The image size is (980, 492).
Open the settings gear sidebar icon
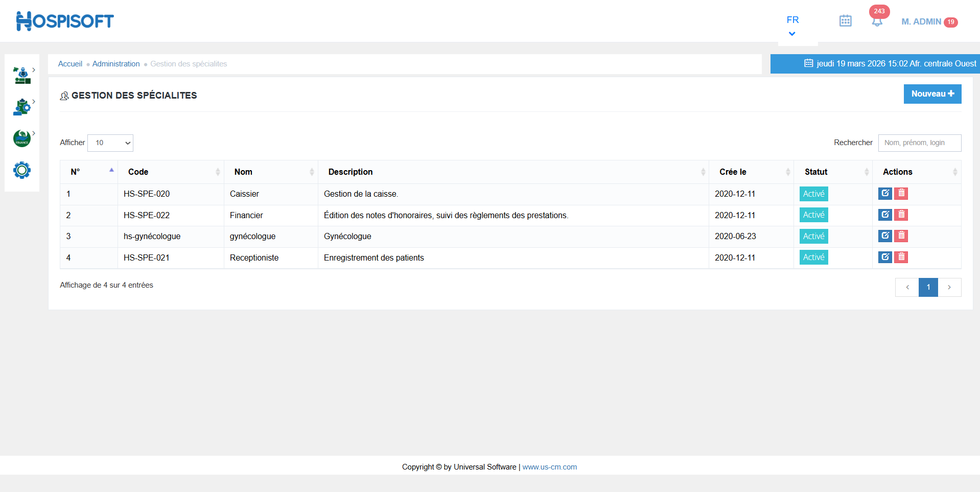pos(22,170)
